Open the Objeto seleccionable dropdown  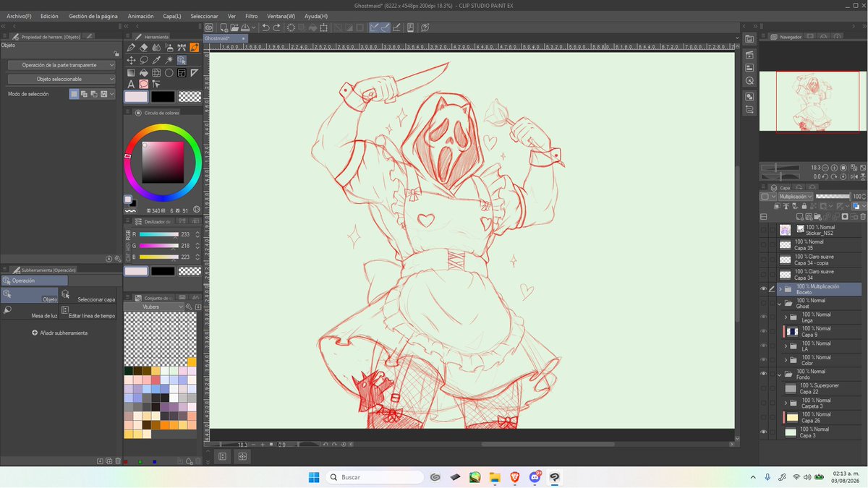click(61, 79)
